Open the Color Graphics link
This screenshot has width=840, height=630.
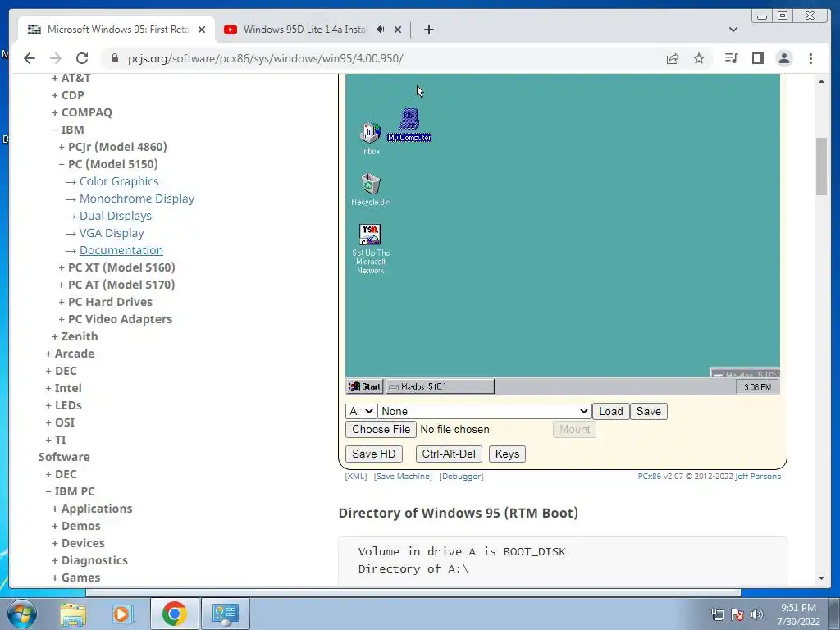[119, 181]
